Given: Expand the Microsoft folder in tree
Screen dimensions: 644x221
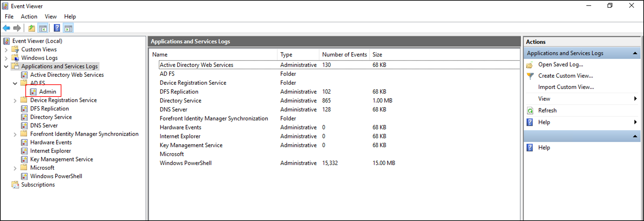Looking at the screenshot, I should (x=15, y=168).
